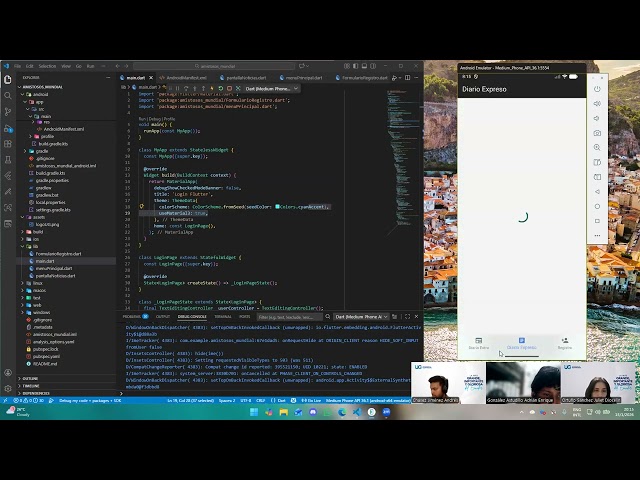Toggle the bottom panel layout icon
This screenshot has height=480, width=640.
[364, 66]
